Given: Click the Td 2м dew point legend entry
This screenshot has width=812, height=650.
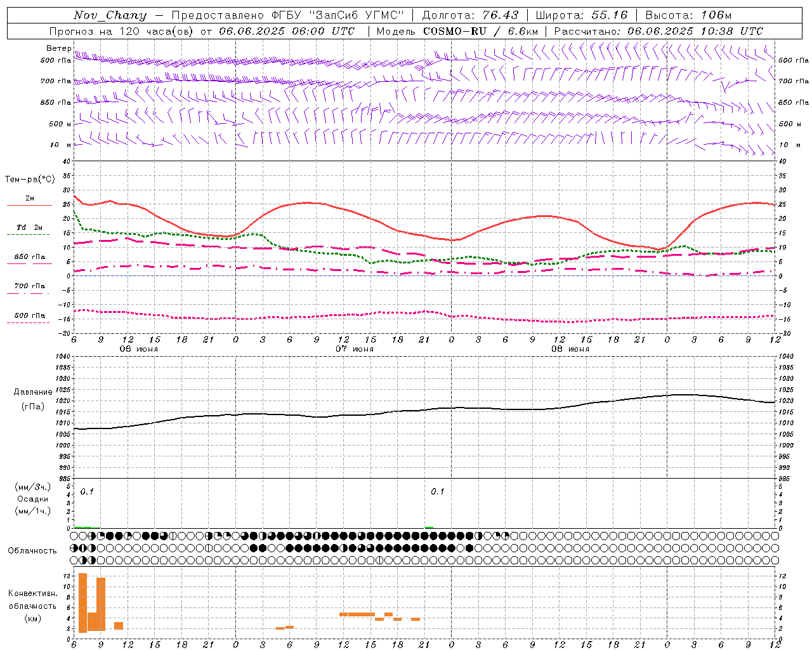Looking at the screenshot, I should [x=29, y=230].
